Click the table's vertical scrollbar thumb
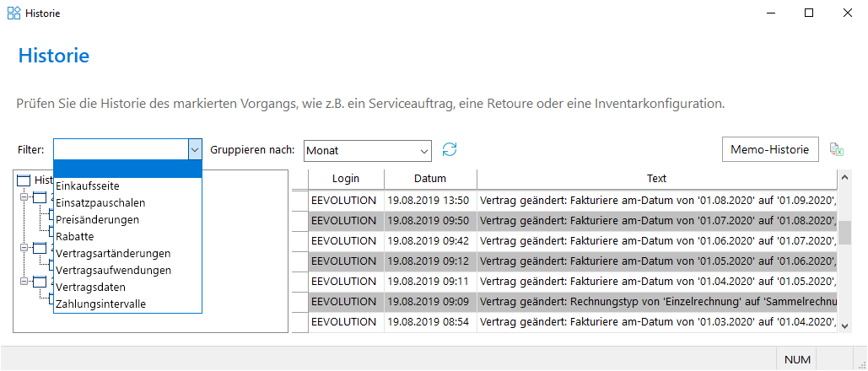Screen dimensions: 868x371 844,233
